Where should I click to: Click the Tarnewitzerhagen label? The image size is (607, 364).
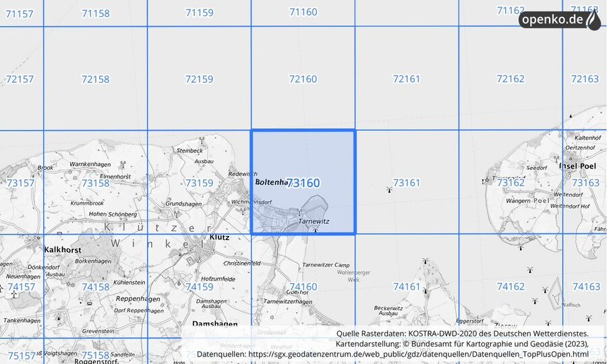287,301
